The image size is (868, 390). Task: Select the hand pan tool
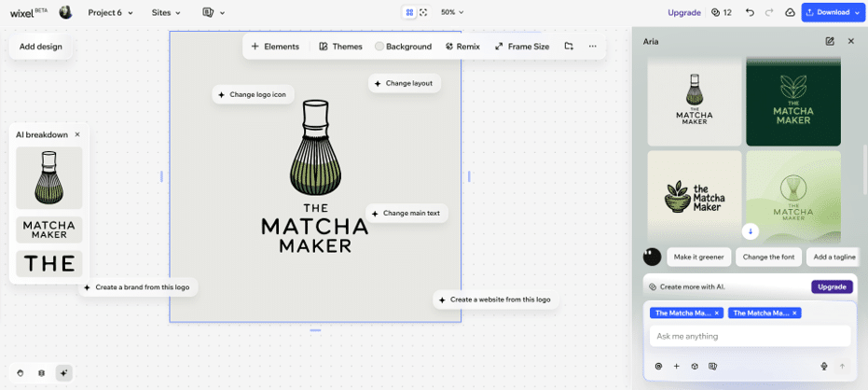[x=21, y=373]
